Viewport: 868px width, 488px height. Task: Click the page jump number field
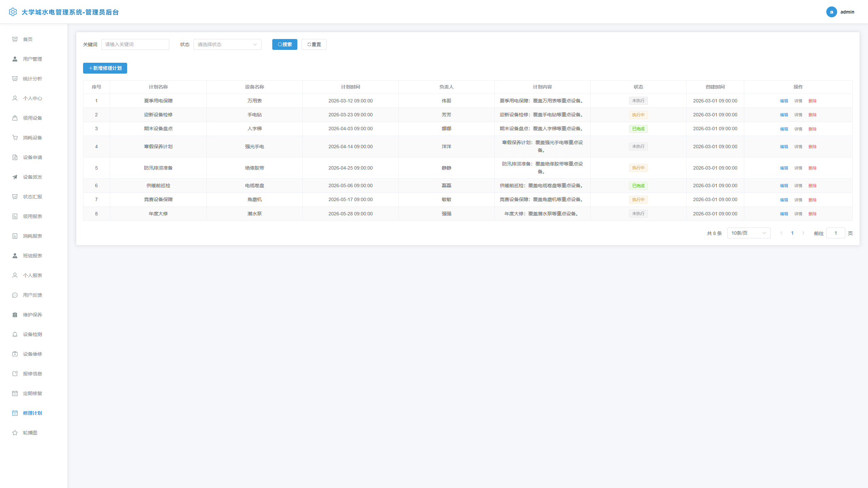[835, 233]
